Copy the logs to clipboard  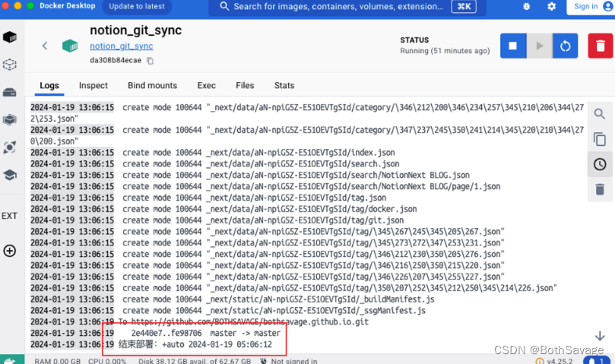pyautogui.click(x=600, y=139)
